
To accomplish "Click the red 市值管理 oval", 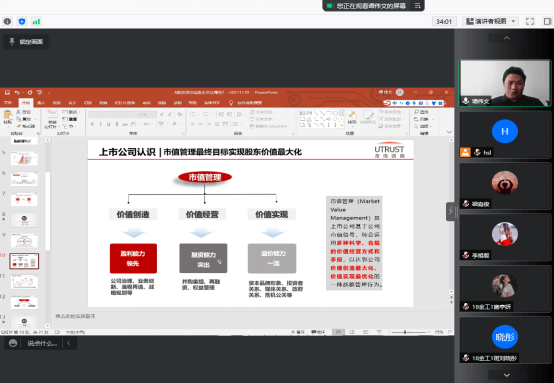I will pos(205,177).
